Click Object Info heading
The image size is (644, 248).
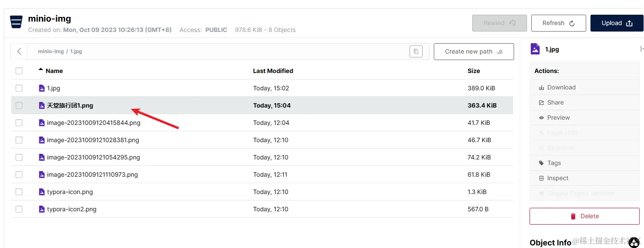550,243
